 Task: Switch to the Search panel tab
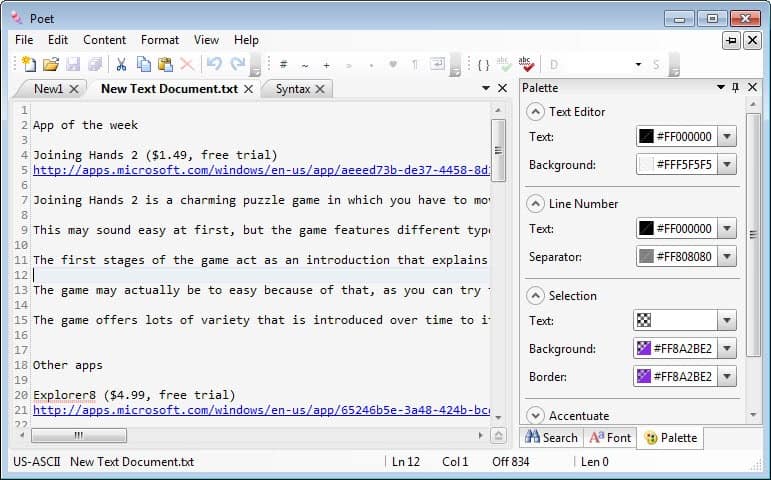(551, 437)
